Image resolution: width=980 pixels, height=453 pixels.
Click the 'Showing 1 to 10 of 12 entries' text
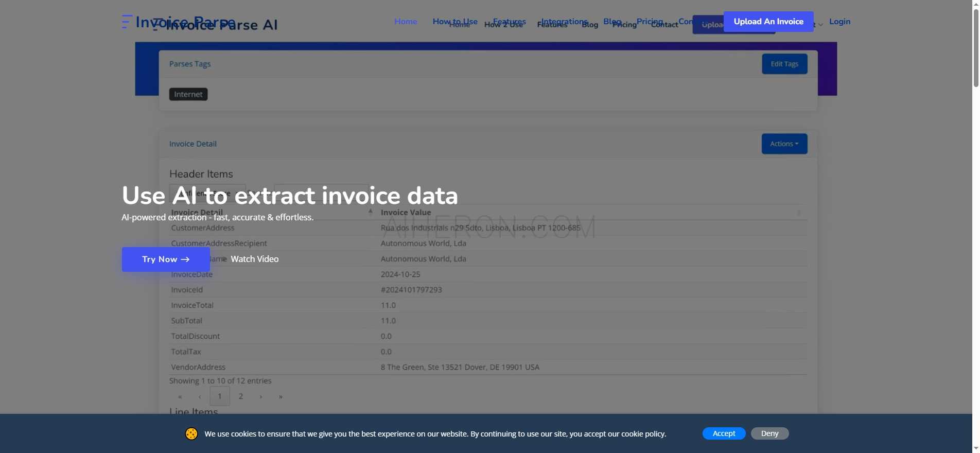[x=220, y=381]
